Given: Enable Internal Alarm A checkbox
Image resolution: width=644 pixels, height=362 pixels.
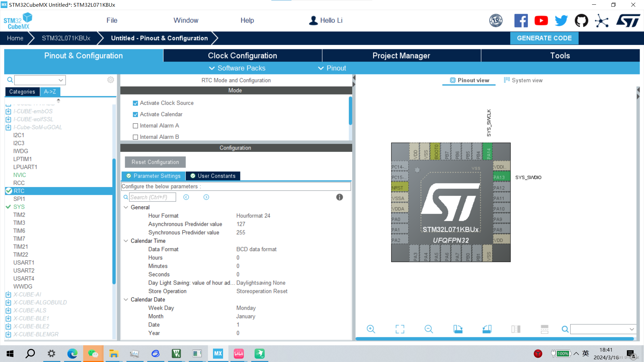Looking at the screenshot, I should tap(136, 126).
